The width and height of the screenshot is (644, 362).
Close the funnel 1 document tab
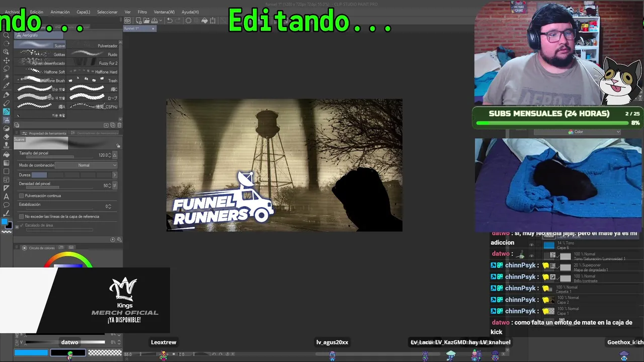click(x=153, y=29)
